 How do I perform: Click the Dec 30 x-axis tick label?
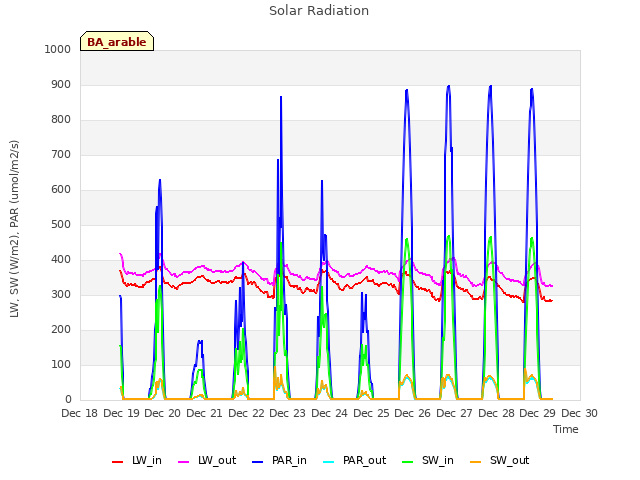(x=579, y=413)
